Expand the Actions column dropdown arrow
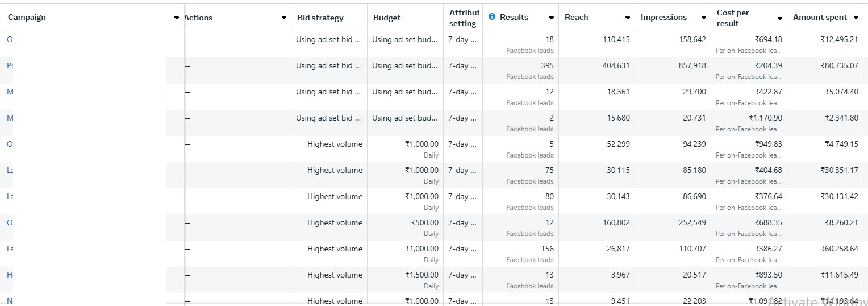This screenshot has width=868, height=306. point(284,18)
